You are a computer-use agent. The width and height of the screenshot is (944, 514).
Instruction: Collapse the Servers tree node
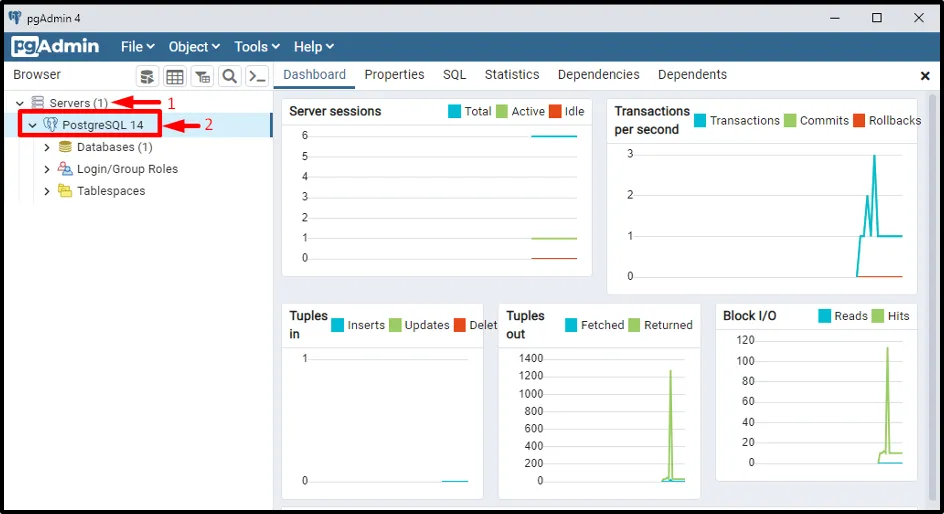pos(20,103)
